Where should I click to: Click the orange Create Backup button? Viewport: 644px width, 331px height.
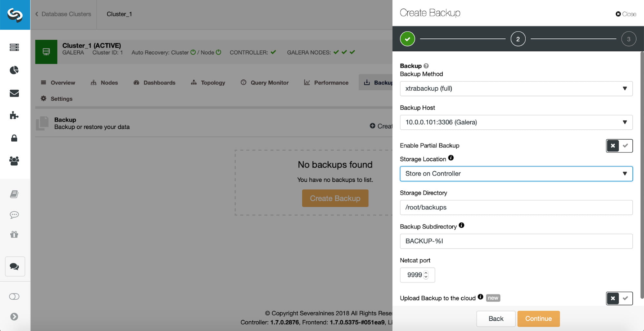click(x=335, y=198)
